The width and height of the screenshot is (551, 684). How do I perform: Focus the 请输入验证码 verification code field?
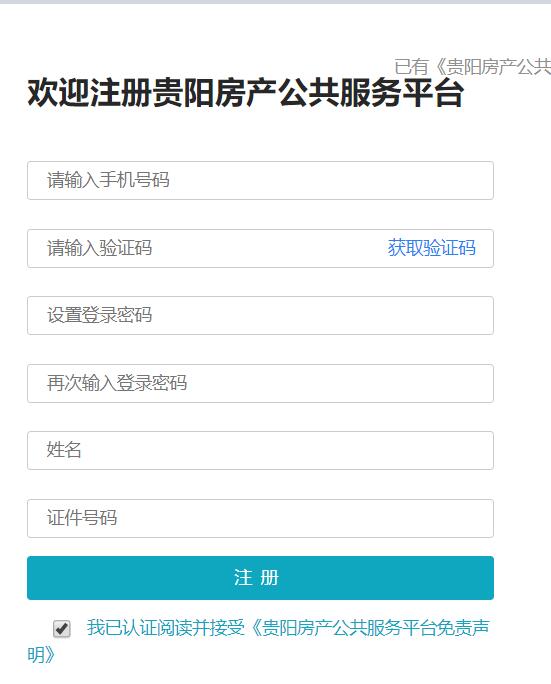(260, 248)
